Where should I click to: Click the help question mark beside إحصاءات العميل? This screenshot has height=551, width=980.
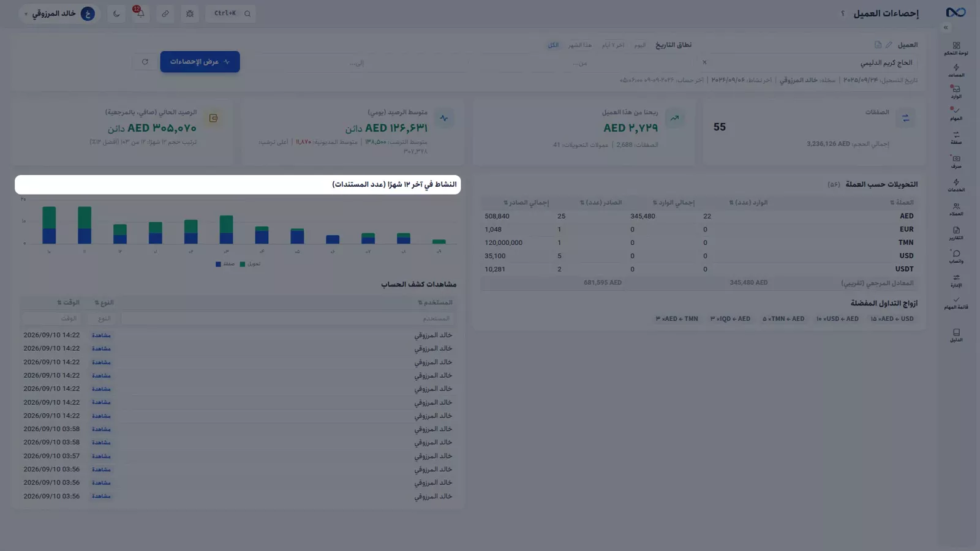(x=843, y=13)
